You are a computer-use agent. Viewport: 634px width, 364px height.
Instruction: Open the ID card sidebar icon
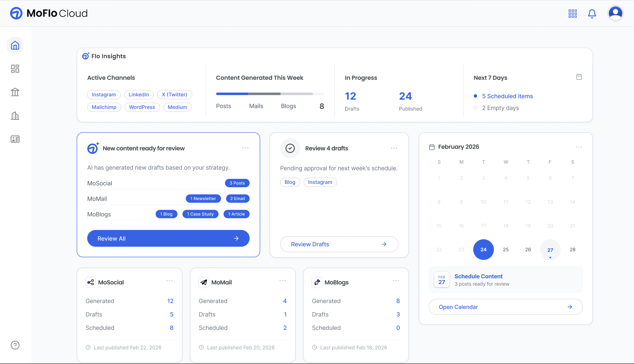[x=15, y=139]
